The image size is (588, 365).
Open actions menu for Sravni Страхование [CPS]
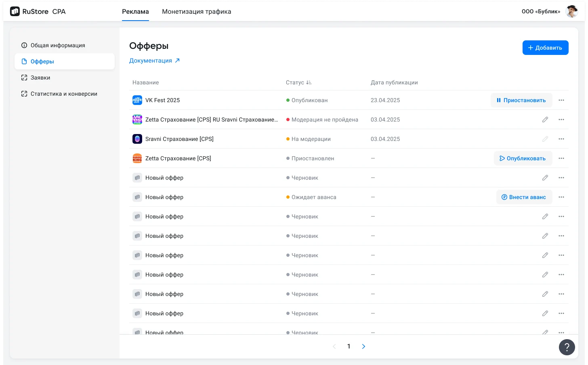pyautogui.click(x=561, y=139)
